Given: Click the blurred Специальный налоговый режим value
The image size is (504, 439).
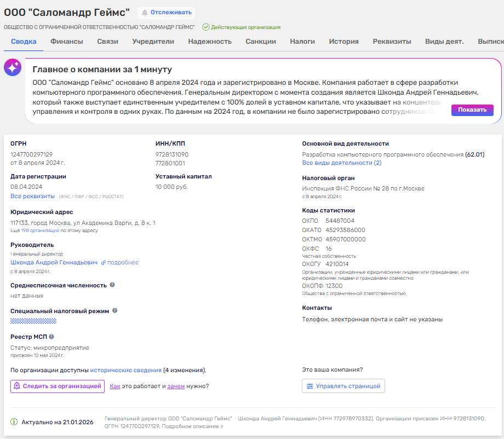Looking at the screenshot, I should pos(33,321).
